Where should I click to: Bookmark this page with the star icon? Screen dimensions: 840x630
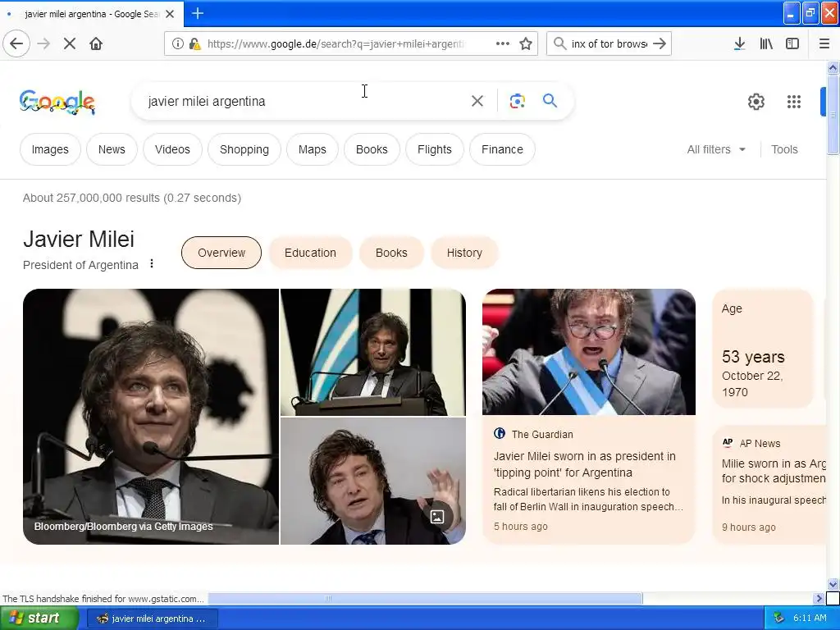pyautogui.click(x=526, y=43)
